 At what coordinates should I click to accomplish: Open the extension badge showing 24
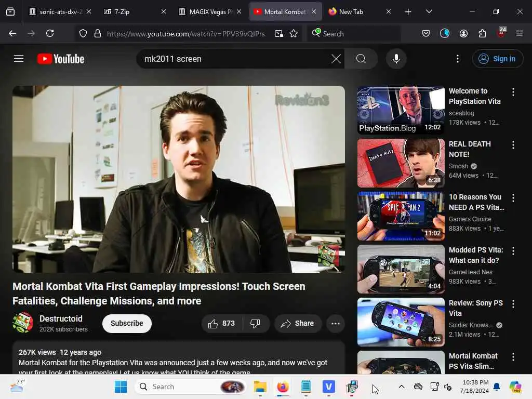pyautogui.click(x=501, y=33)
